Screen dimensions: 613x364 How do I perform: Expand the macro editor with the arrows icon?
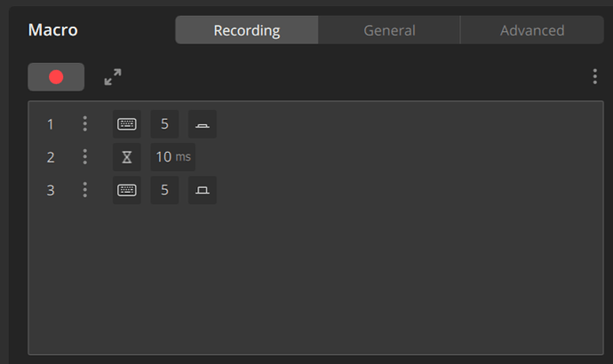(x=113, y=77)
